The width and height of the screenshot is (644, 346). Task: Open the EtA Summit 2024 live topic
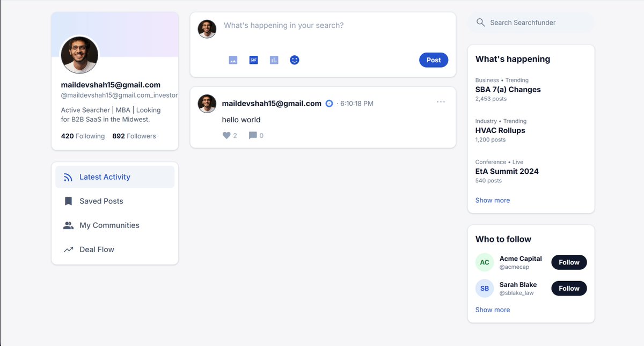coord(507,171)
